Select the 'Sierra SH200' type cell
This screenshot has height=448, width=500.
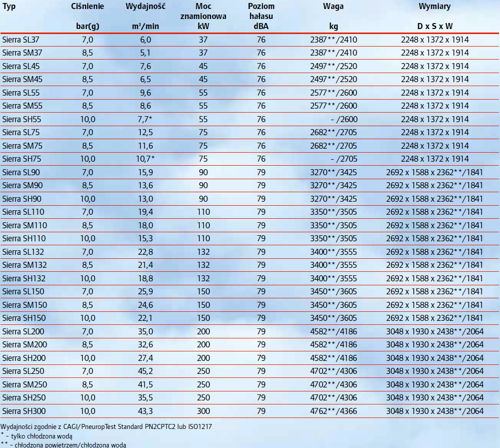pyautogui.click(x=24, y=358)
